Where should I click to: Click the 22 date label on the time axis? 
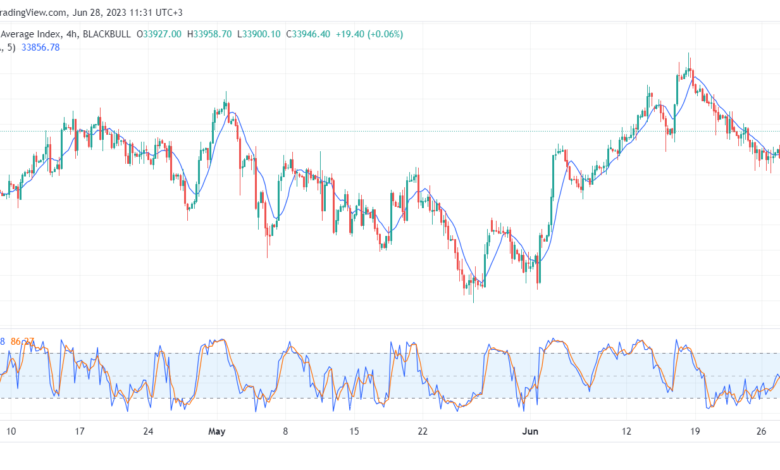(422, 431)
